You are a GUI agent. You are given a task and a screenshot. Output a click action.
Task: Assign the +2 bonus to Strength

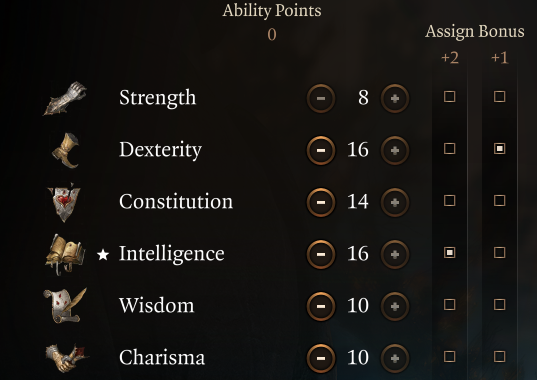tap(449, 97)
